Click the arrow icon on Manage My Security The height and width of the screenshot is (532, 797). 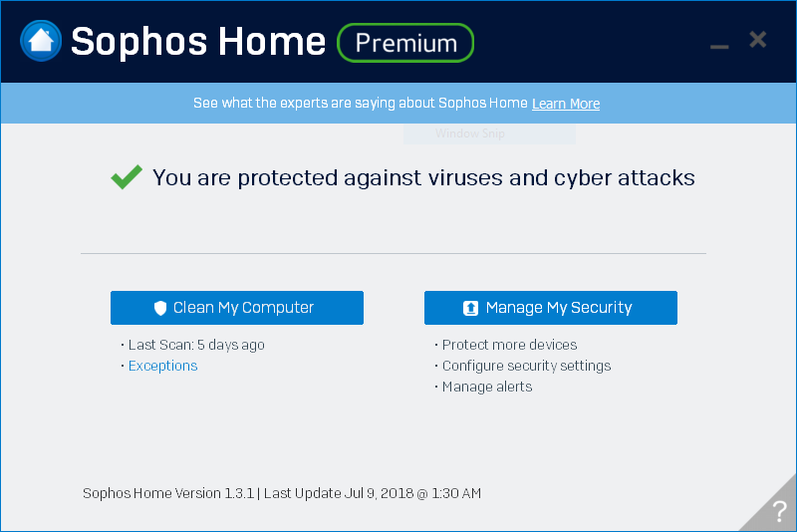pos(471,308)
